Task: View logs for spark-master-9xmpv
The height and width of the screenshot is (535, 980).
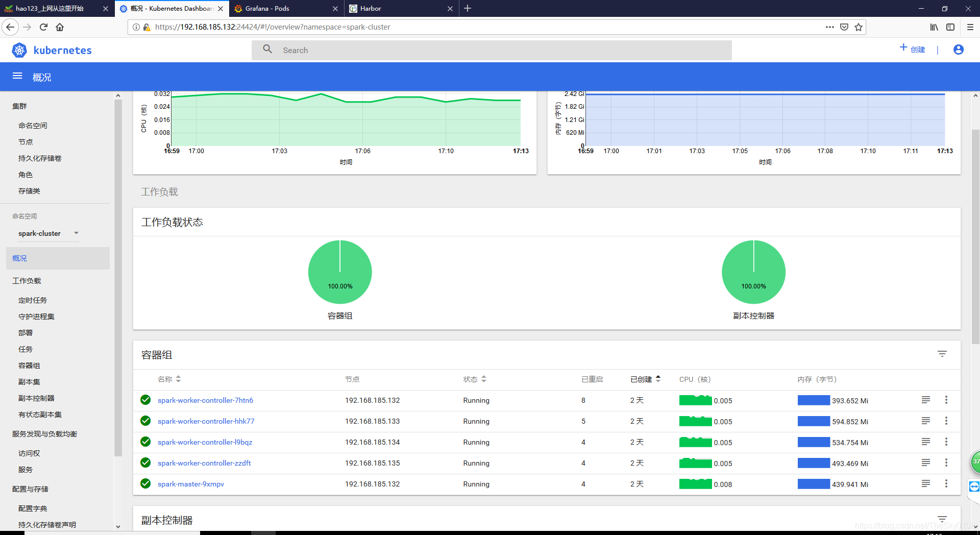Action: [x=926, y=483]
